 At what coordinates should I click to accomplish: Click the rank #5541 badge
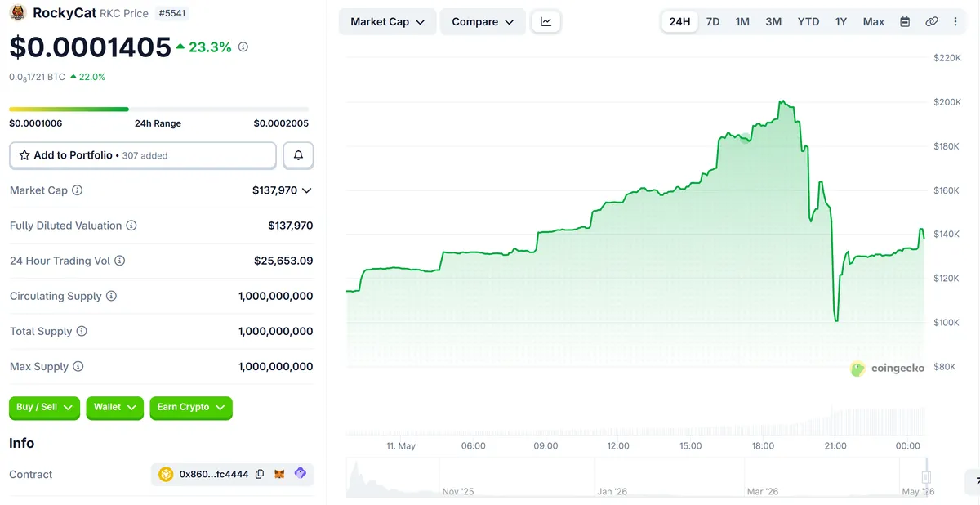tap(173, 13)
